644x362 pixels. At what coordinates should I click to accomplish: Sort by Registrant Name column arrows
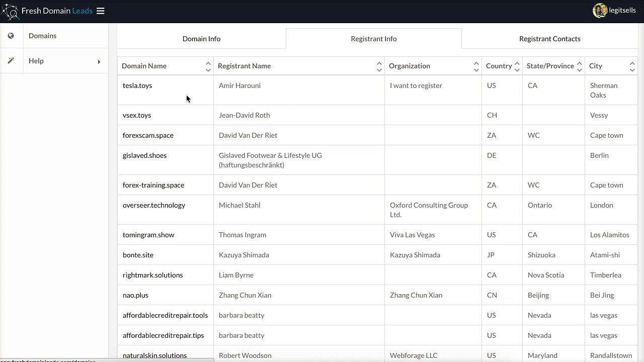point(379,66)
